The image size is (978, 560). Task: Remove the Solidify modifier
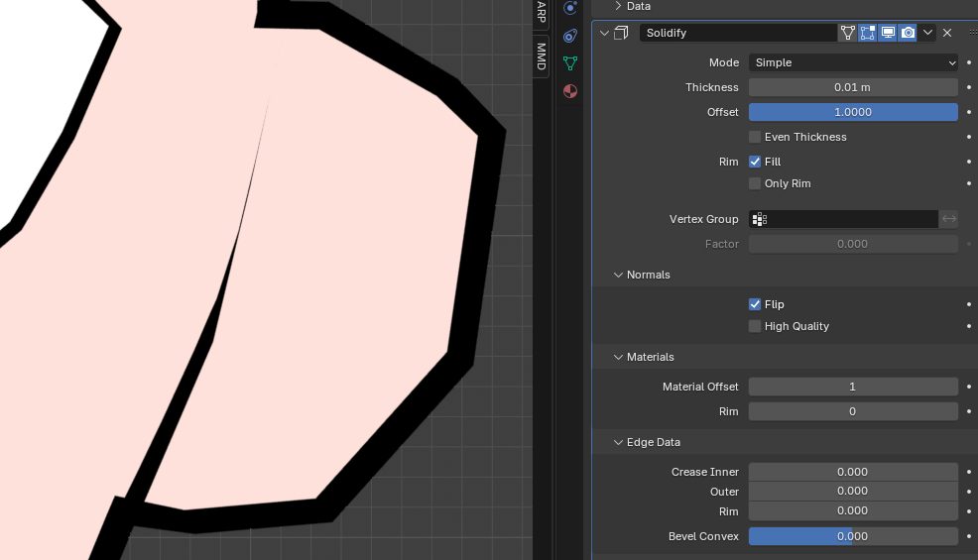pyautogui.click(x=947, y=33)
